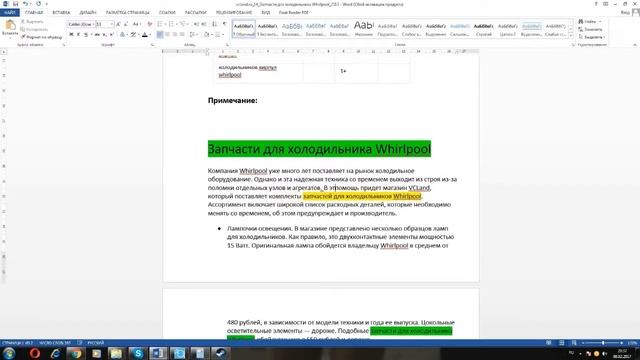This screenshot has width=640, height=360.
Task: Click Font Color button with red bar
Action: pyautogui.click(x=144, y=35)
